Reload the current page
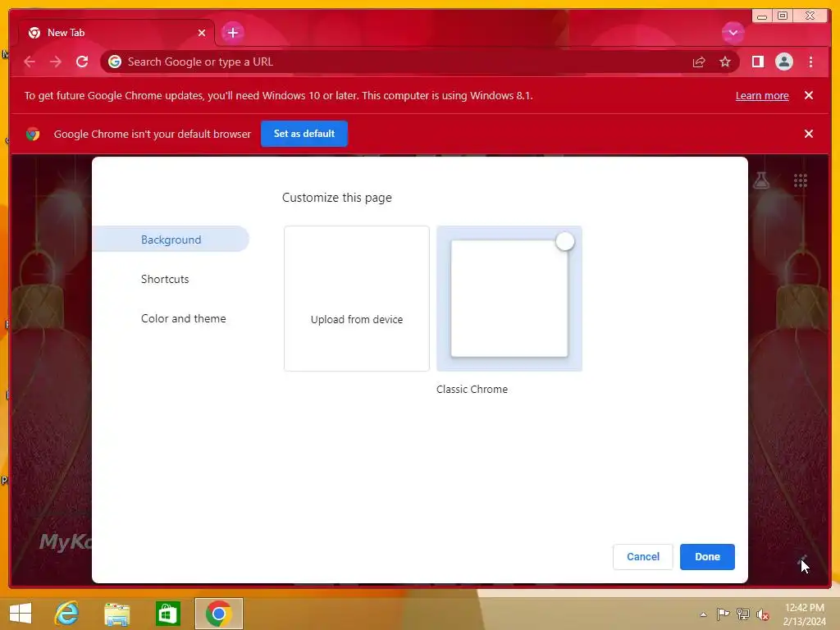The width and height of the screenshot is (840, 630). (x=82, y=62)
